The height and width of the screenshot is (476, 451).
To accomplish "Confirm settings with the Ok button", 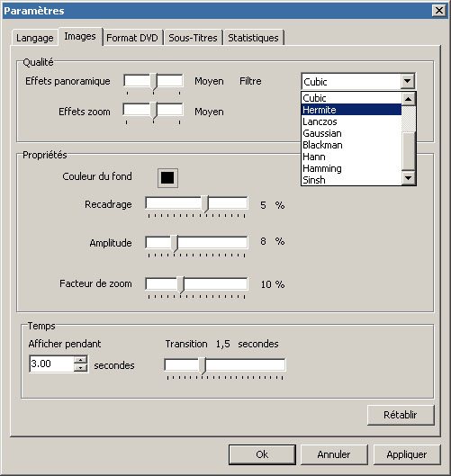I will pyautogui.click(x=262, y=454).
